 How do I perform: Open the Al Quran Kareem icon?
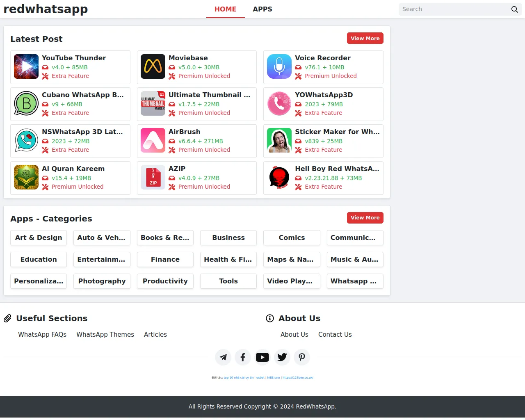[x=26, y=177]
